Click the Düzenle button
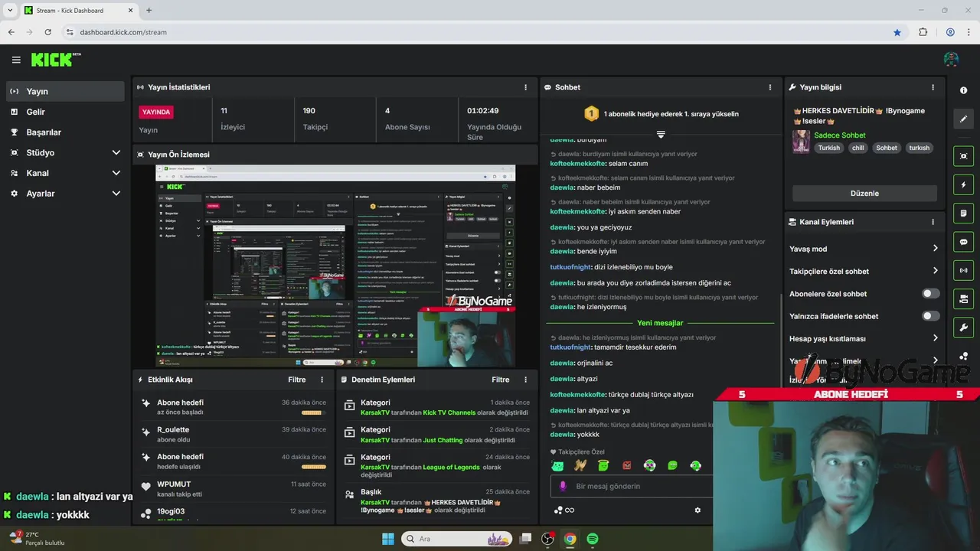Image resolution: width=980 pixels, height=551 pixels. click(864, 194)
